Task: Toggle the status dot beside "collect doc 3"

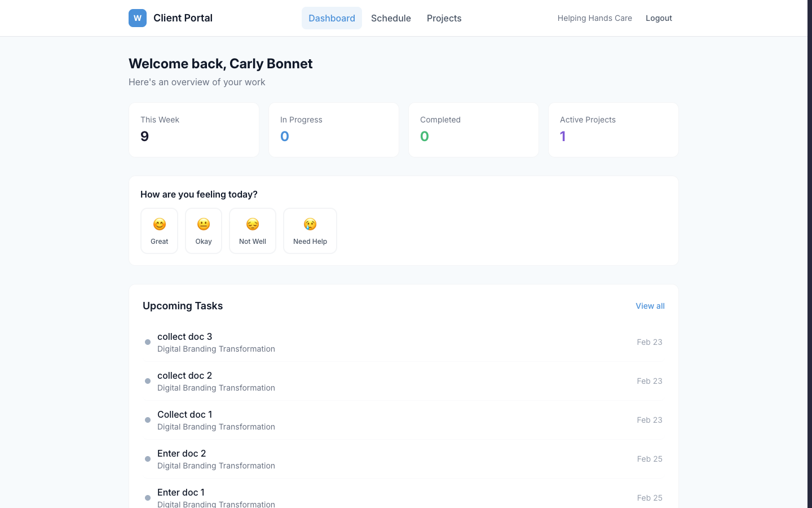Action: 148,342
